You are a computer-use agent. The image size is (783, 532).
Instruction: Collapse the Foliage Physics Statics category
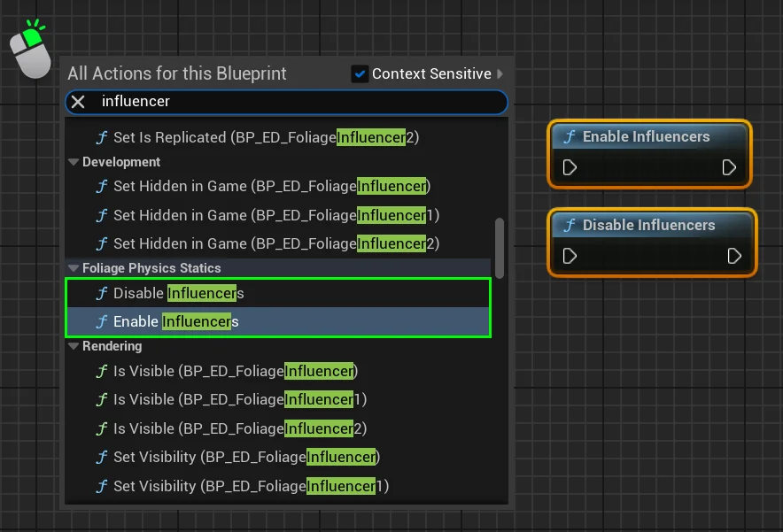(x=74, y=268)
